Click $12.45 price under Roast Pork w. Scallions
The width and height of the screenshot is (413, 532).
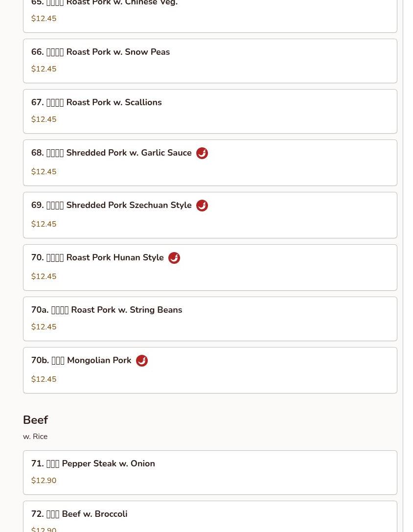point(44,119)
